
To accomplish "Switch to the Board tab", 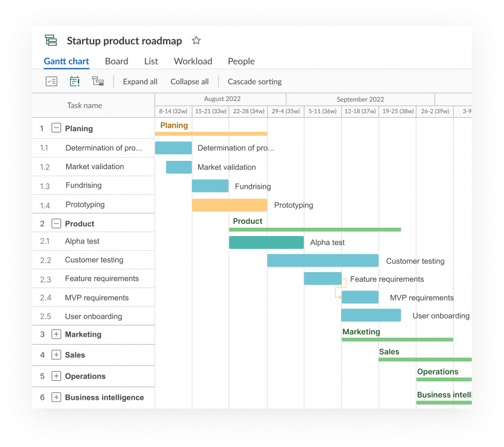I will tap(116, 61).
